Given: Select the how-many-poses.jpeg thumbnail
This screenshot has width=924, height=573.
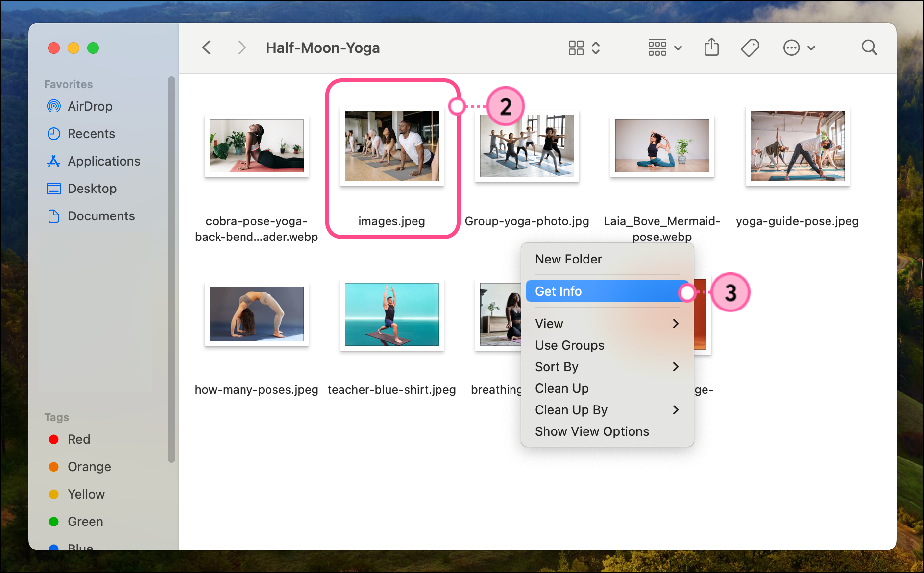Looking at the screenshot, I should (x=257, y=314).
